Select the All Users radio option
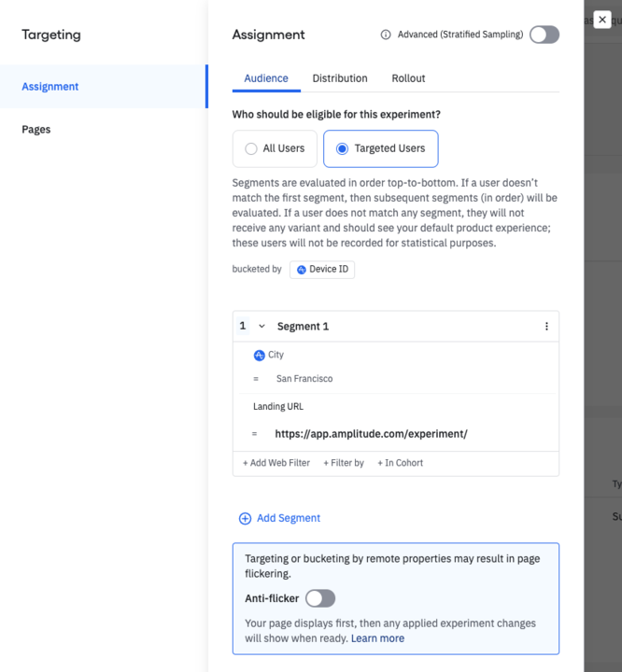Image resolution: width=622 pixels, height=672 pixels. click(275, 148)
